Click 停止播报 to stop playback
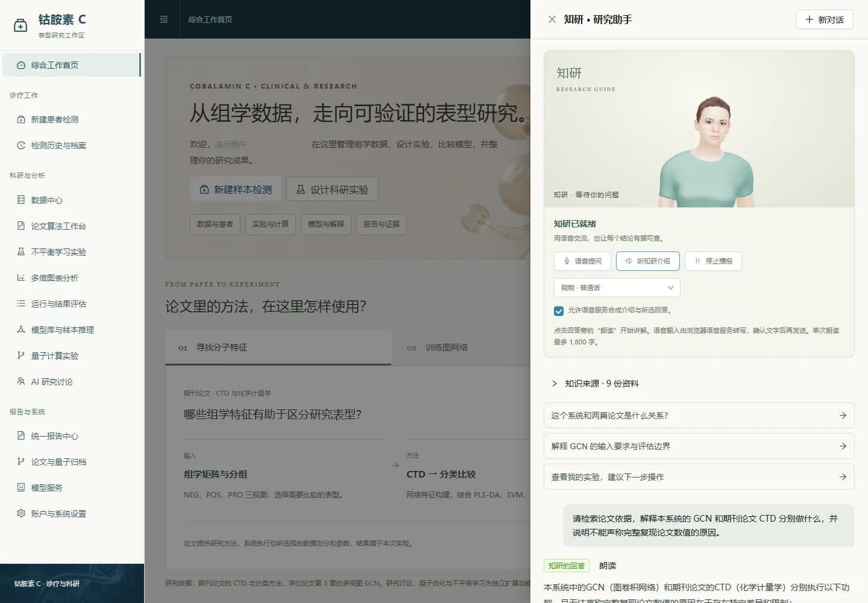 [713, 261]
